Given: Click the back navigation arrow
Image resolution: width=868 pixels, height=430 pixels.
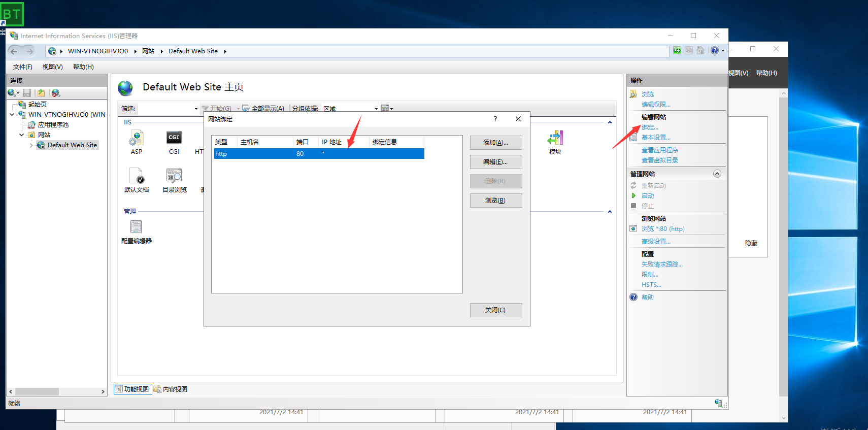Looking at the screenshot, I should pos(14,51).
